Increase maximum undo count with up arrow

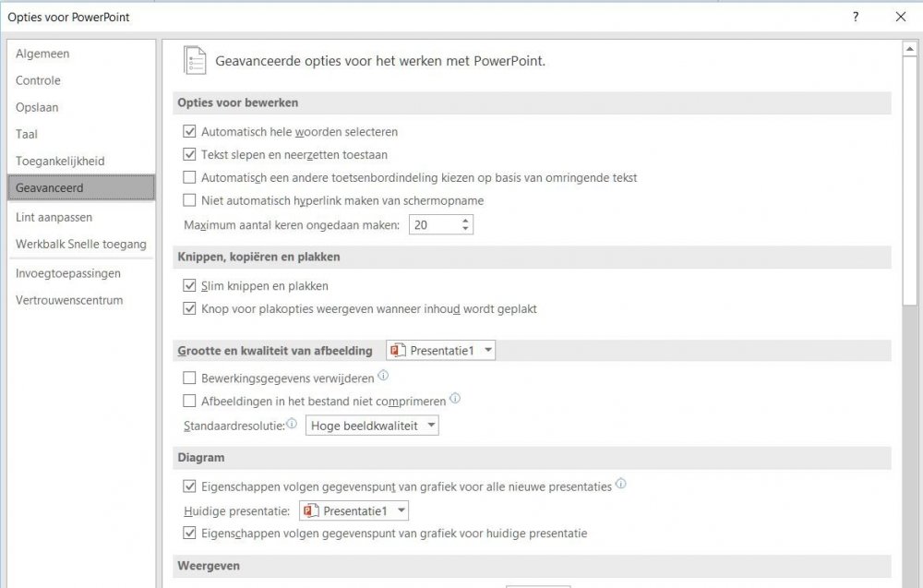pyautogui.click(x=465, y=220)
